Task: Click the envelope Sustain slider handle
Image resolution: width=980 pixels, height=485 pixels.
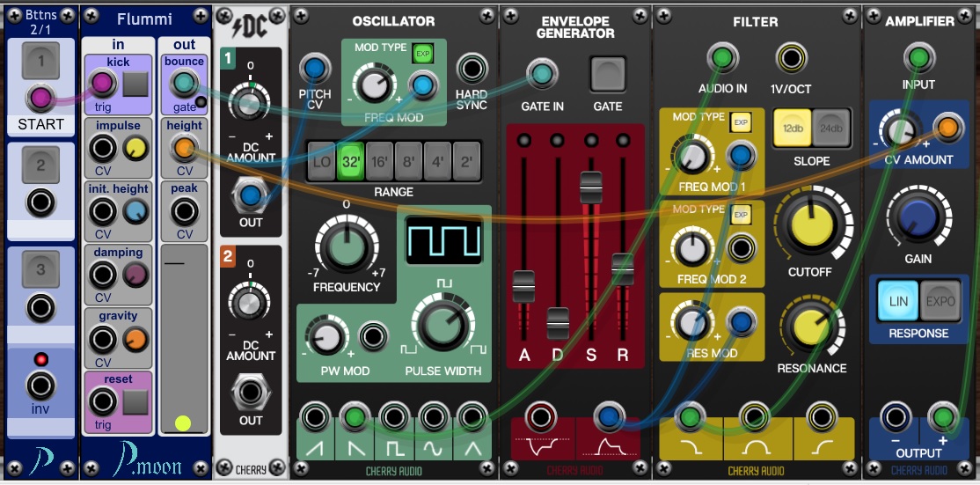Action: pyautogui.click(x=590, y=187)
